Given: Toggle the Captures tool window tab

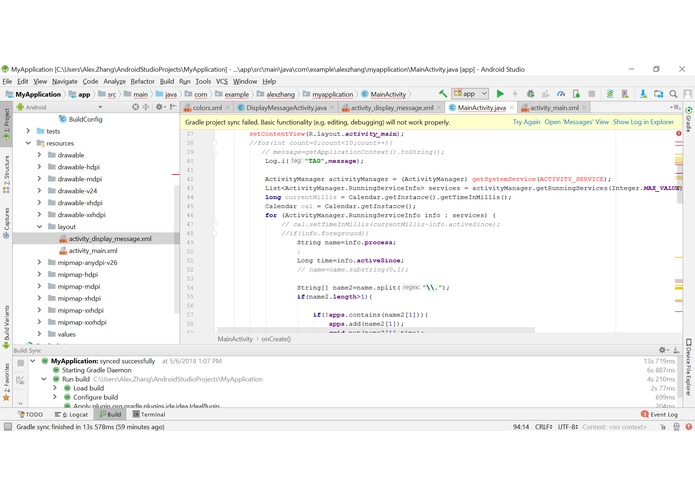Looking at the screenshot, I should [x=6, y=223].
